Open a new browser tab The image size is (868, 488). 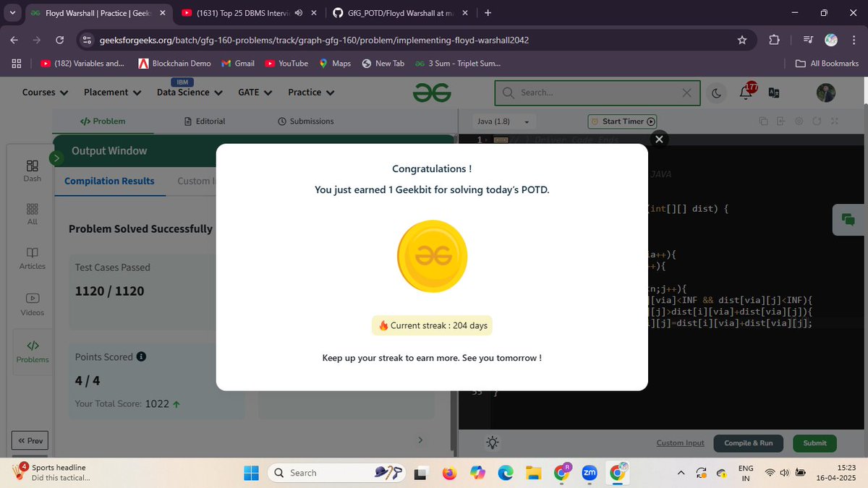click(488, 13)
